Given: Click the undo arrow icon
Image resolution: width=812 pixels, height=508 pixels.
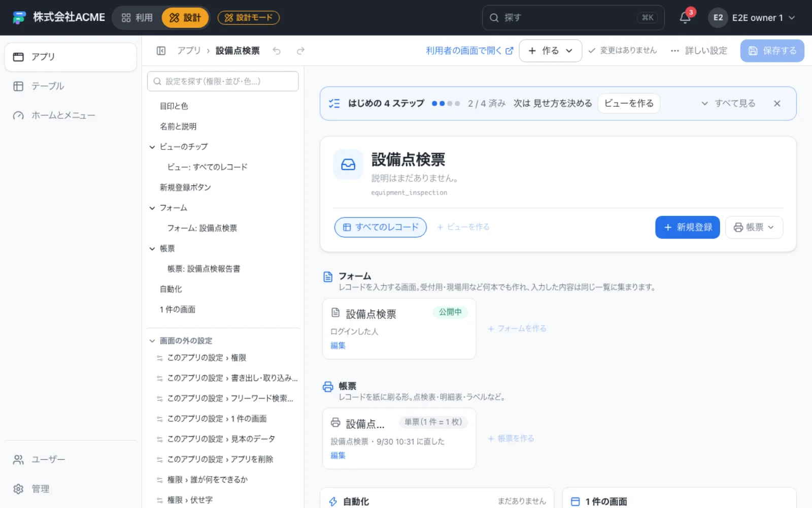Looking at the screenshot, I should click(x=277, y=51).
